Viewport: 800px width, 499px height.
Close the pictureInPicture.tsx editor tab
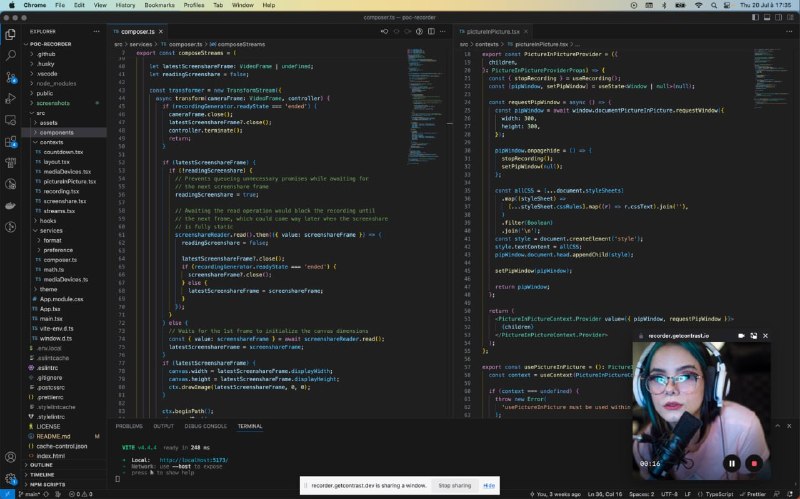pyautogui.click(x=526, y=32)
